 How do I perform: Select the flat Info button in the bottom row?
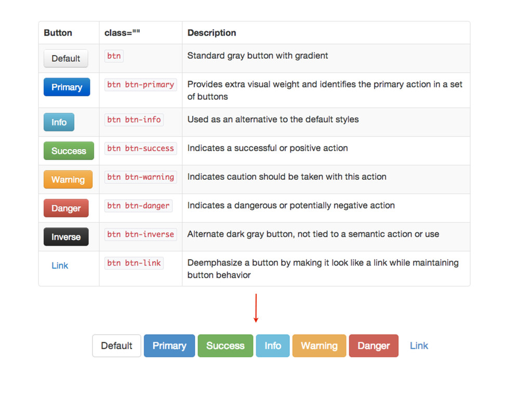tap(273, 345)
